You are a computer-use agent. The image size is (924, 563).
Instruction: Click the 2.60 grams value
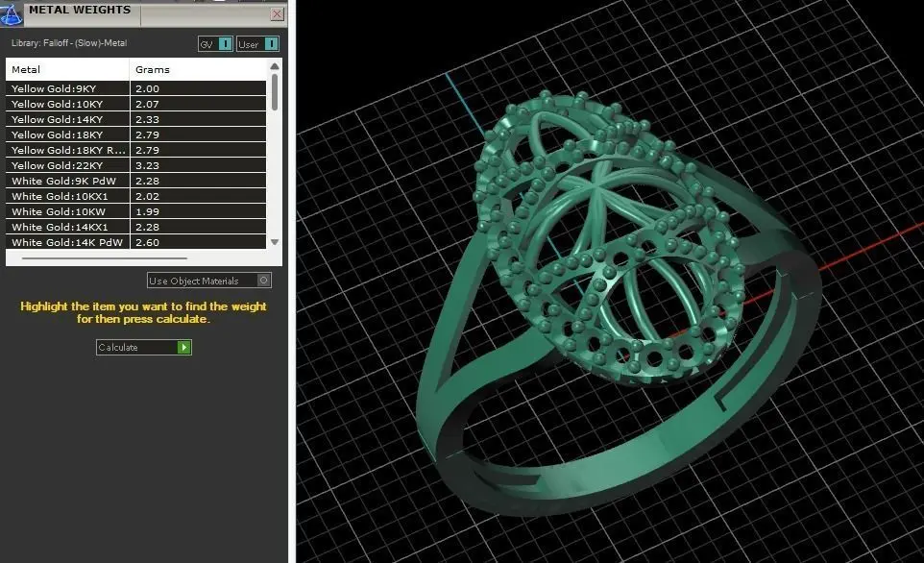[x=147, y=242]
